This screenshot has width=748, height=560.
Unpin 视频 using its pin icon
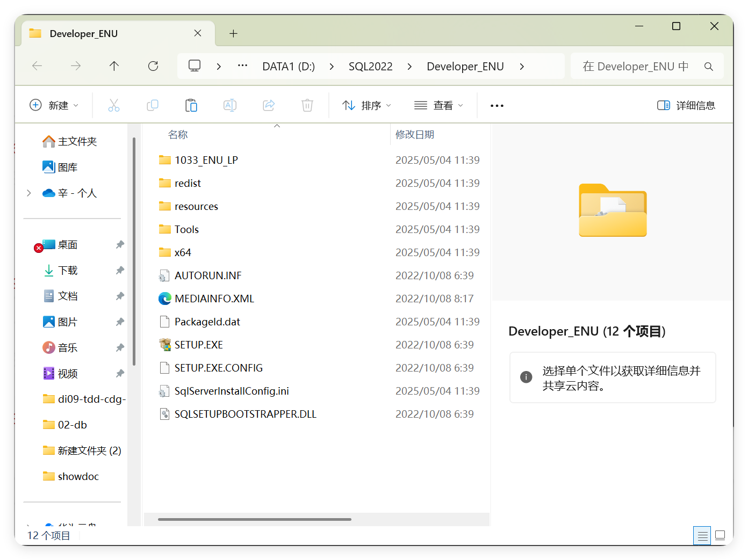[x=120, y=373]
